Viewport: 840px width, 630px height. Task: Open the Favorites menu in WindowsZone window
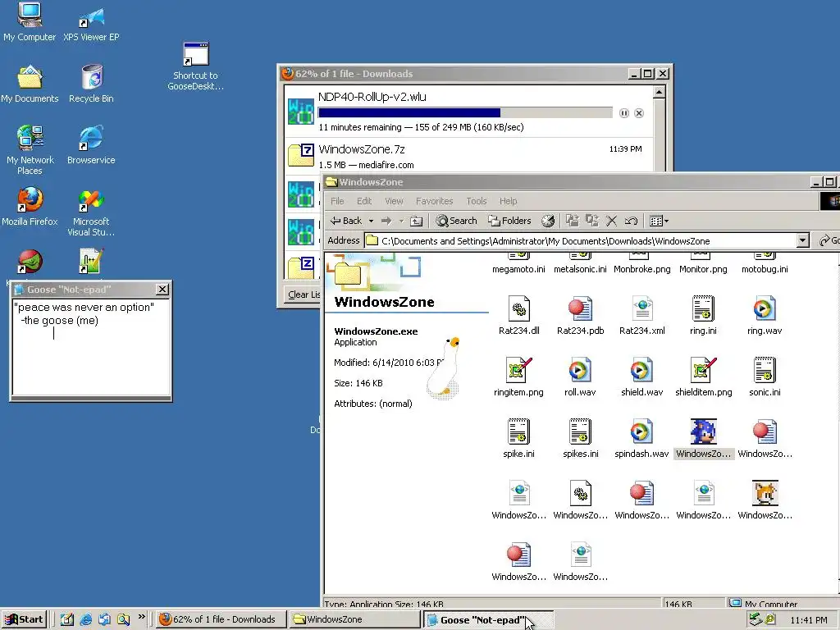point(434,201)
